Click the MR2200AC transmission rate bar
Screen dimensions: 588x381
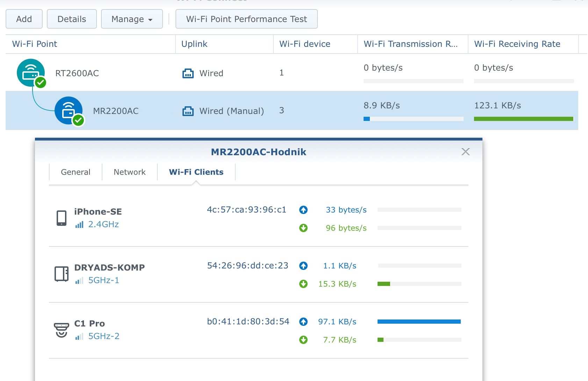414,119
